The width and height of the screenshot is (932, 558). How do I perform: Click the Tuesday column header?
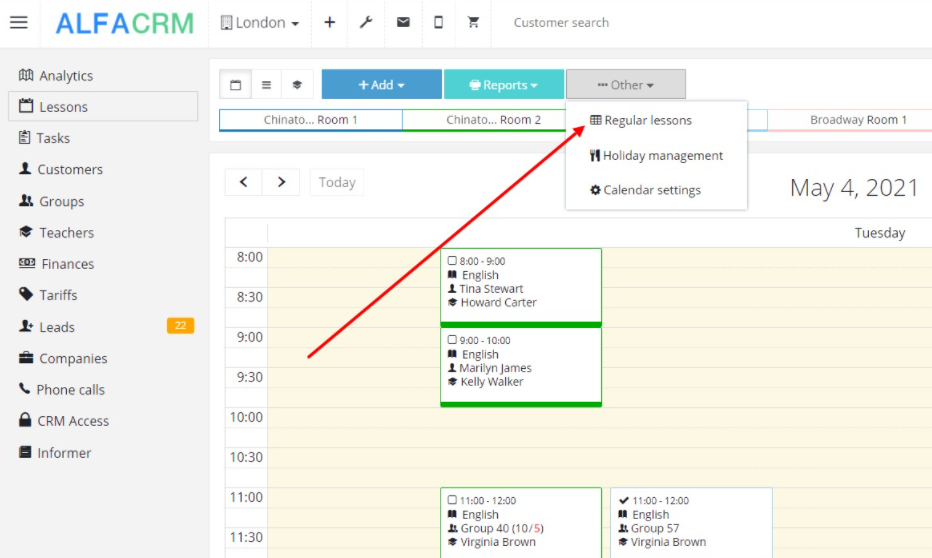[x=880, y=233]
